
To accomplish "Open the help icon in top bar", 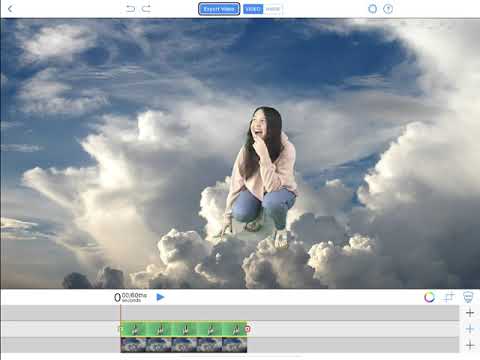I will (x=388, y=9).
